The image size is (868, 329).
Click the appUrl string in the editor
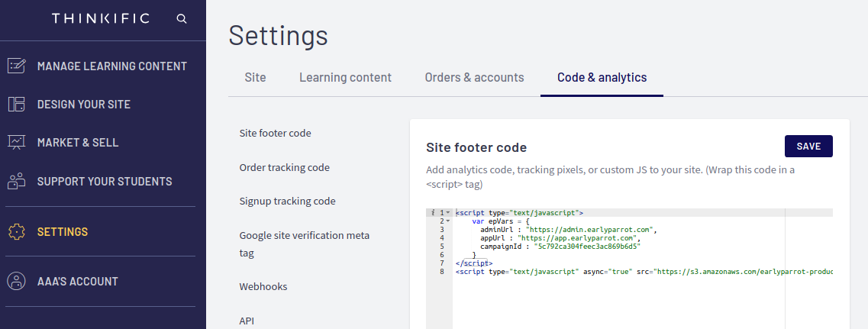click(578, 238)
